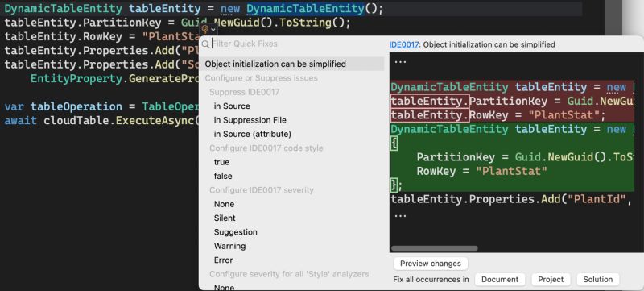Click the lightbulb quick fix icon
Image resolution: width=644 pixels, height=291 pixels.
click(205, 29)
